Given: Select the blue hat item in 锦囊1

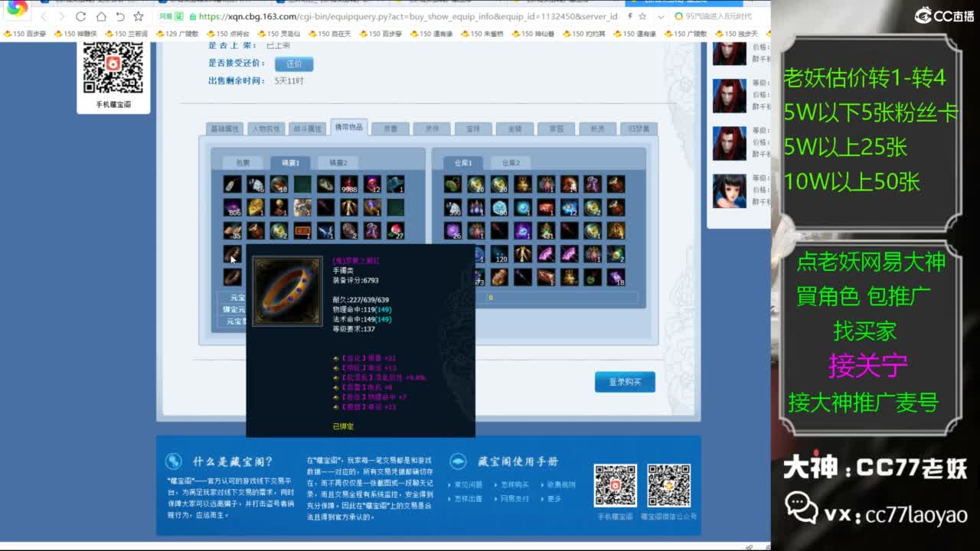Looking at the screenshot, I should 395,184.
